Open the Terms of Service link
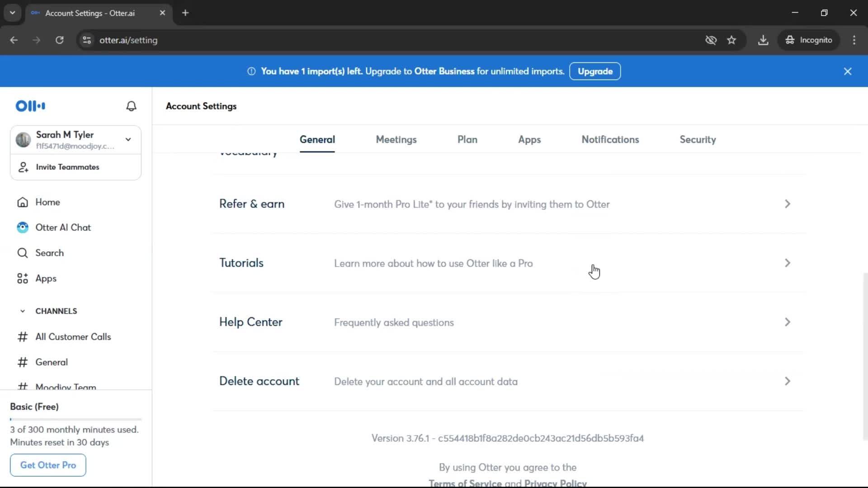 pyautogui.click(x=465, y=483)
